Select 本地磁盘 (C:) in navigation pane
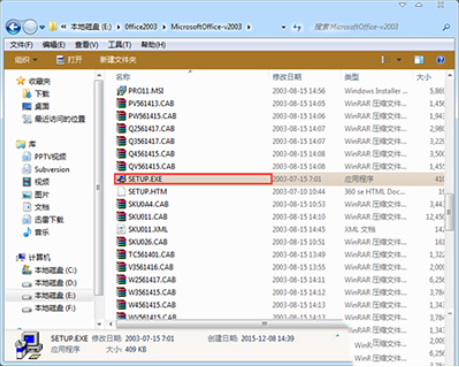The width and height of the screenshot is (459, 367). point(50,270)
